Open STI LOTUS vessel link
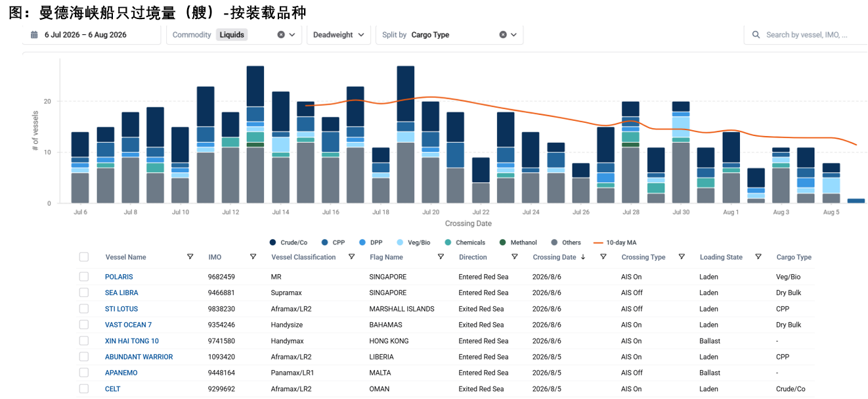Image resolution: width=868 pixels, height=399 pixels. click(121, 309)
